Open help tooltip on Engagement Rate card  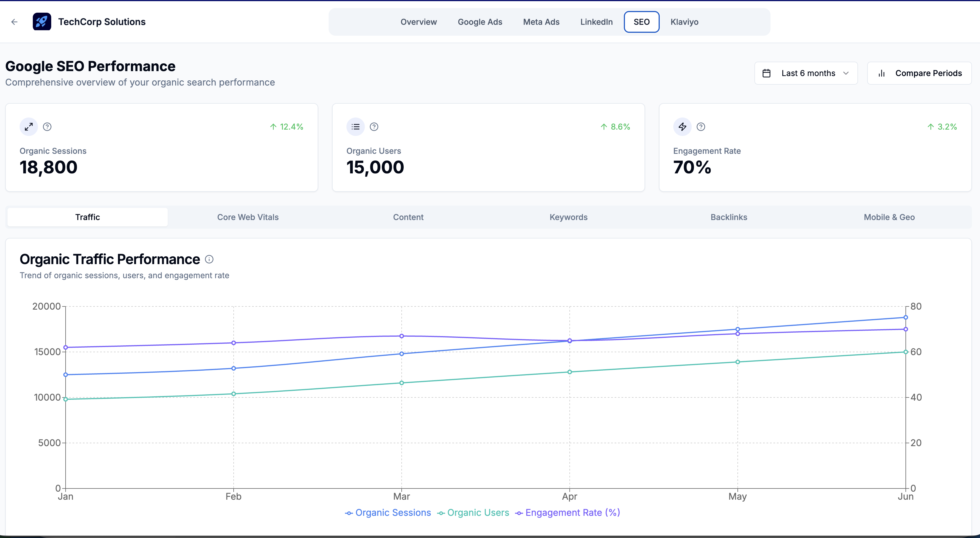click(701, 126)
